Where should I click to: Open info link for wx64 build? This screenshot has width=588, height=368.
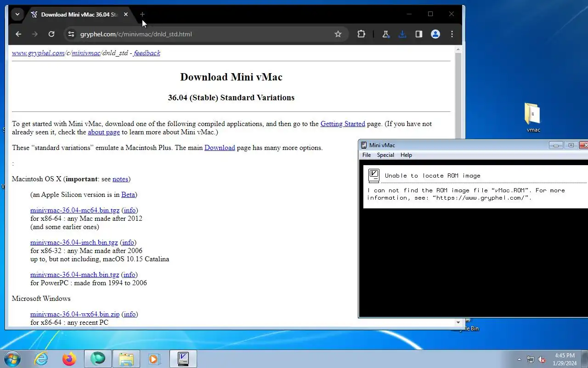click(x=130, y=314)
